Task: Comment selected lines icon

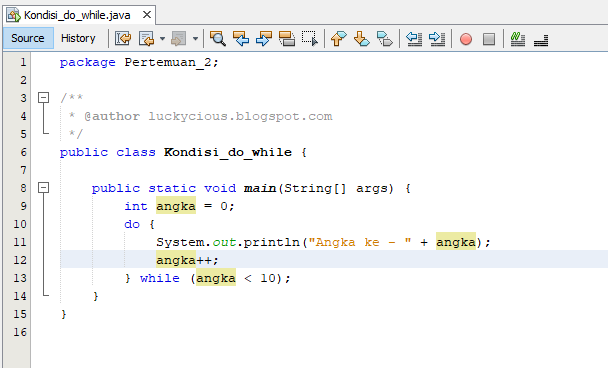Action: (x=518, y=39)
